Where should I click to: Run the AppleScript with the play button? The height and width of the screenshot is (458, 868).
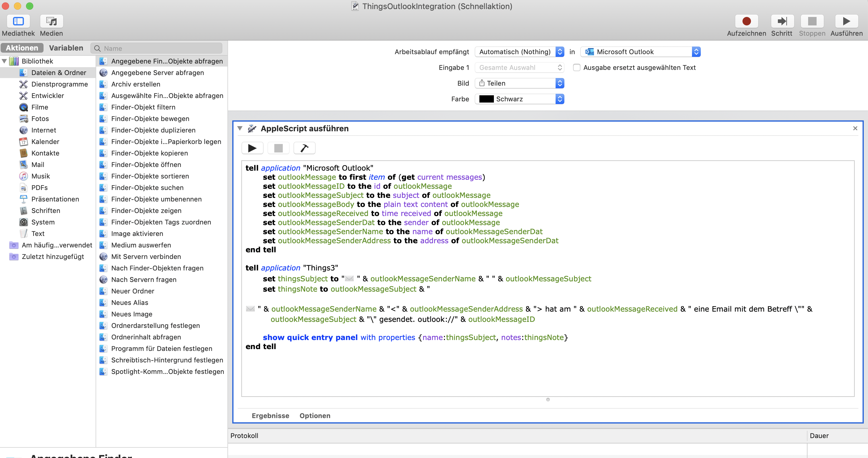click(252, 148)
